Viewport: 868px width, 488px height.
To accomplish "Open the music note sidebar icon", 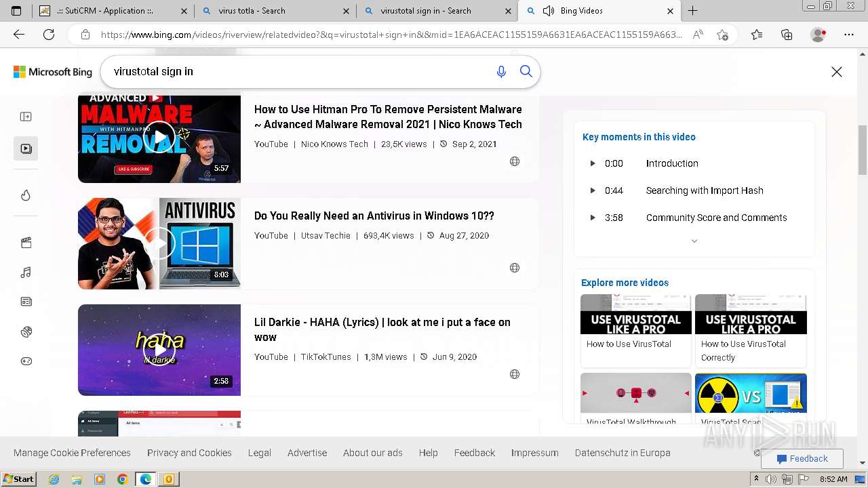I will click(26, 272).
